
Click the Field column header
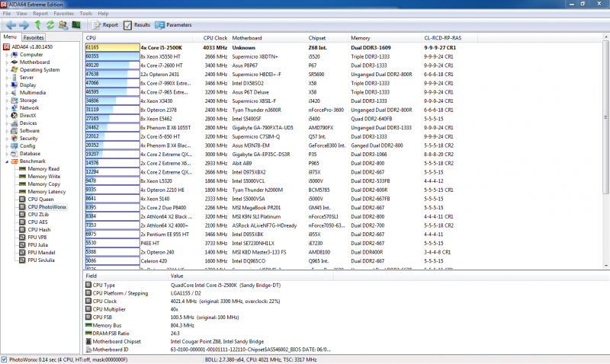126,276
